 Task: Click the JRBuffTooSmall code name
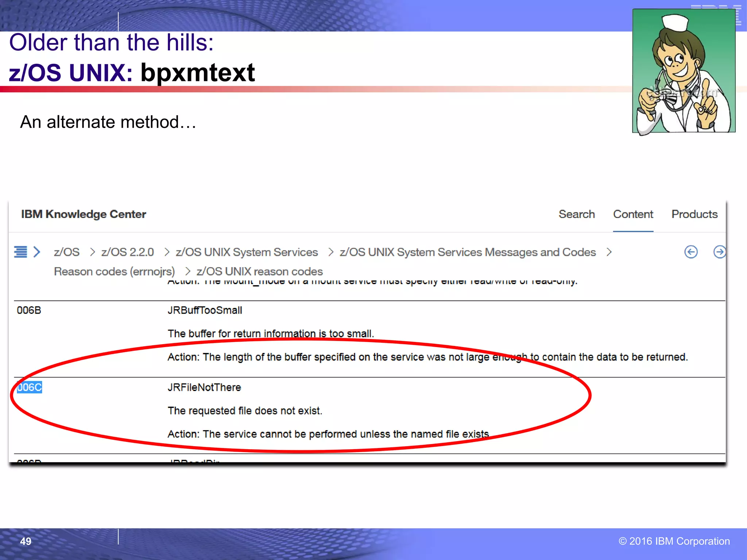205,310
